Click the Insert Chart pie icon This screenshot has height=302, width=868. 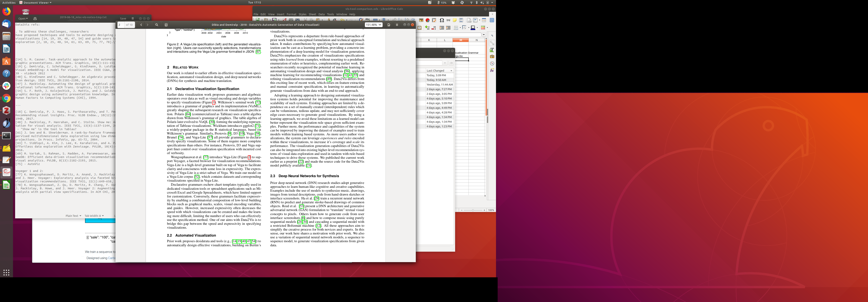coord(428,20)
